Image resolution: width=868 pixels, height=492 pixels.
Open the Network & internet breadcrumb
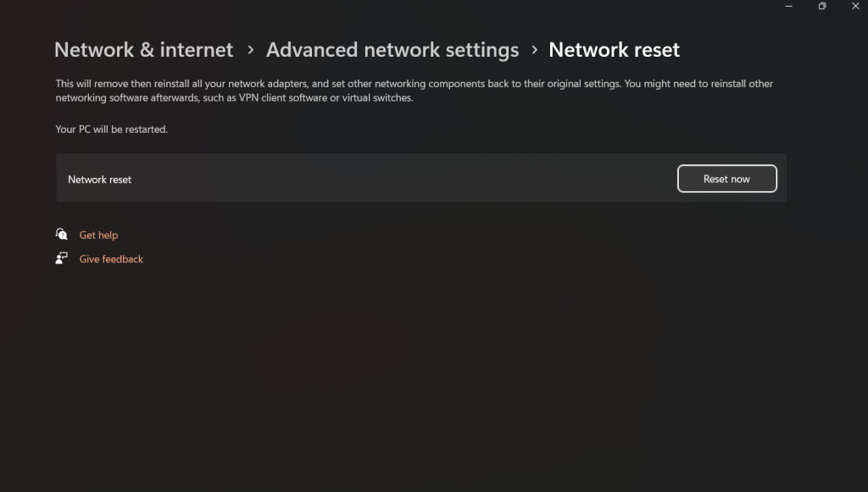coord(143,50)
